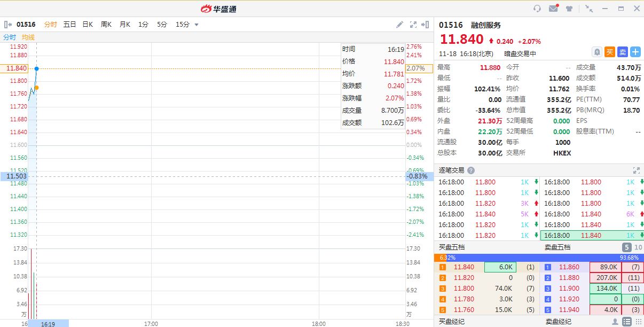Open customer service headset icon
Image resolution: width=644 pixels, height=327 pixels.
pos(537,9)
